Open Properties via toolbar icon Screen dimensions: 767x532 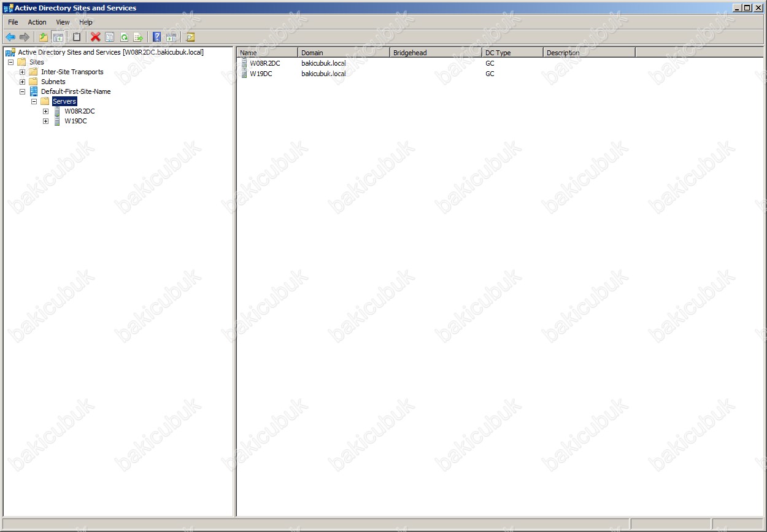pyautogui.click(x=110, y=37)
